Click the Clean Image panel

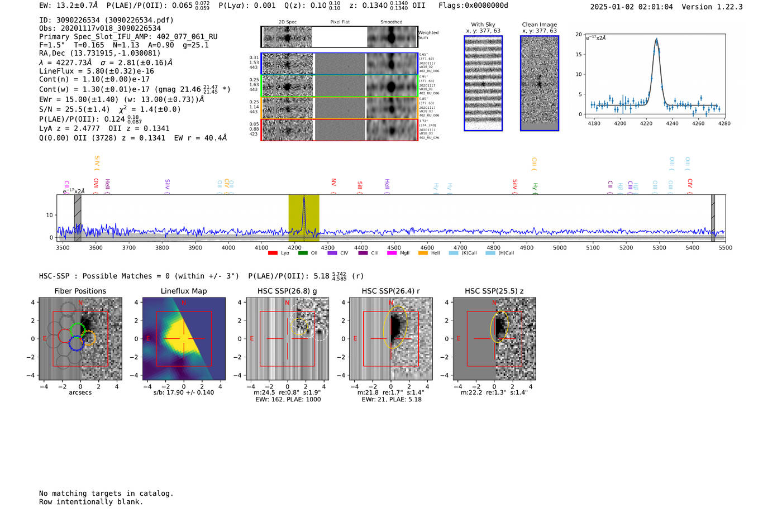click(x=540, y=83)
